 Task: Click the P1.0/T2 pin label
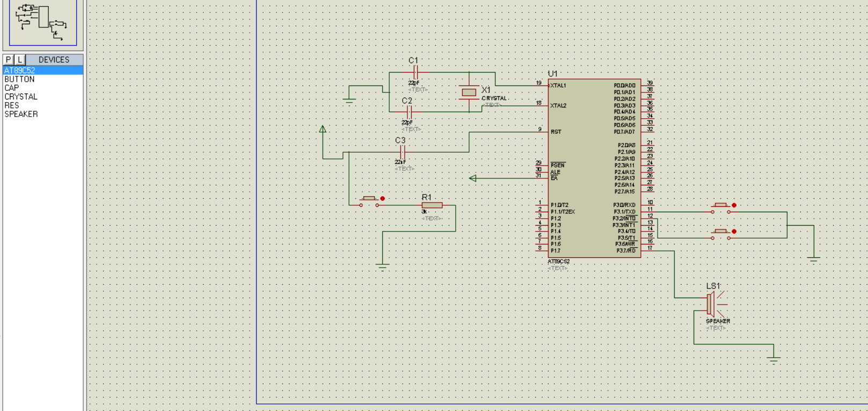pos(559,205)
